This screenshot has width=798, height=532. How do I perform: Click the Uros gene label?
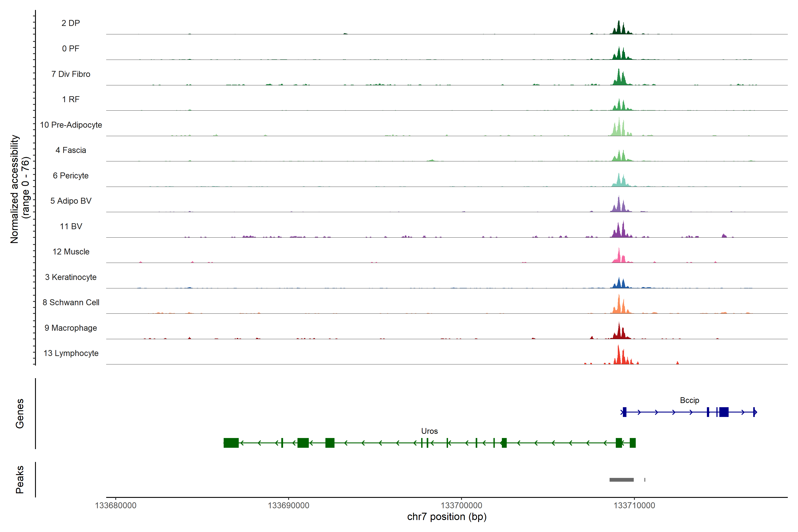pyautogui.click(x=429, y=431)
